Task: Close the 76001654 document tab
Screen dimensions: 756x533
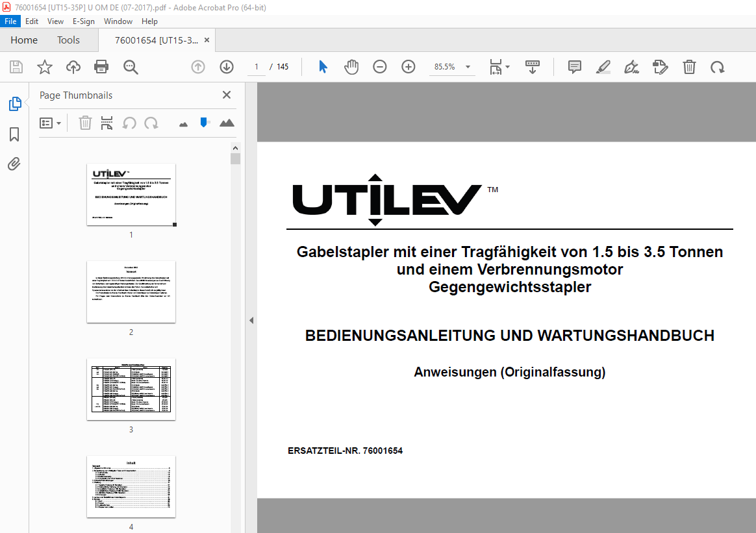Action: [x=207, y=40]
